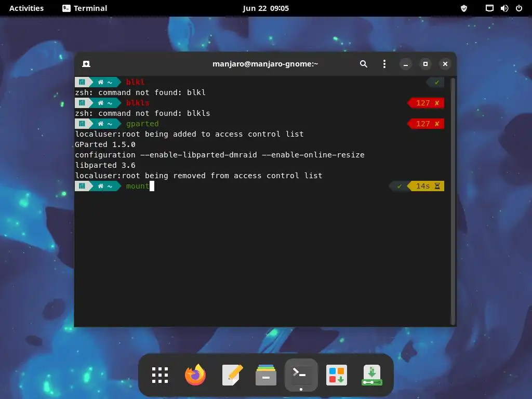
Task: Open the network status icon
Action: 489,8
